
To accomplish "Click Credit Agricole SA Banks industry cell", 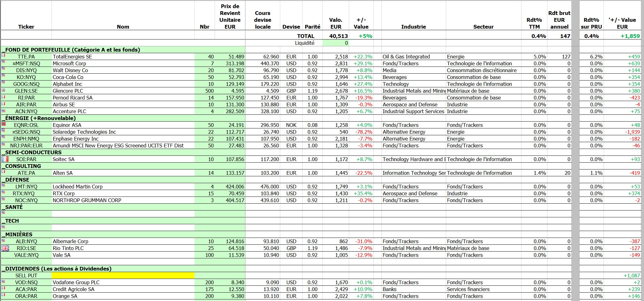I will (x=413, y=289).
